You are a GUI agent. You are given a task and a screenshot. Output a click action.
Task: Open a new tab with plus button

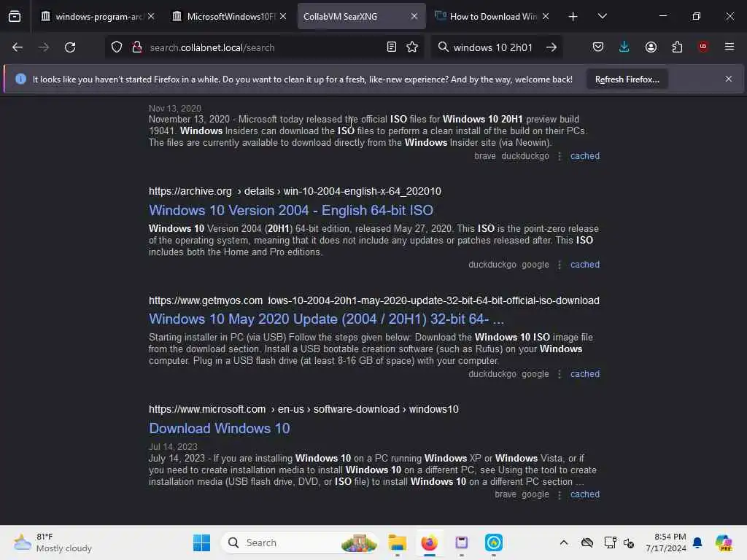[573, 17]
